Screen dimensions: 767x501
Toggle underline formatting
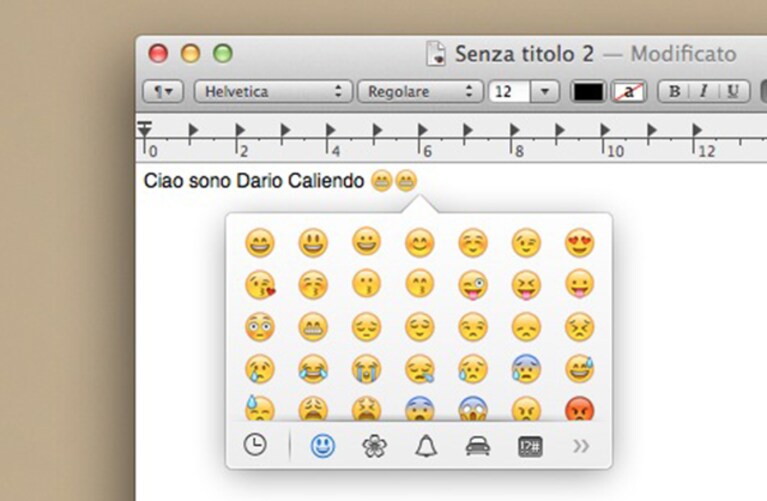(x=733, y=91)
